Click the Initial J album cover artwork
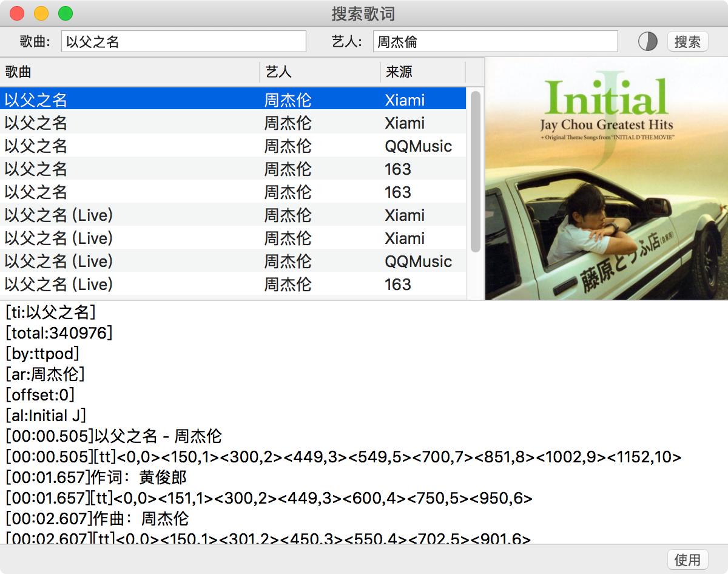This screenshot has height=574, width=728. [606, 178]
